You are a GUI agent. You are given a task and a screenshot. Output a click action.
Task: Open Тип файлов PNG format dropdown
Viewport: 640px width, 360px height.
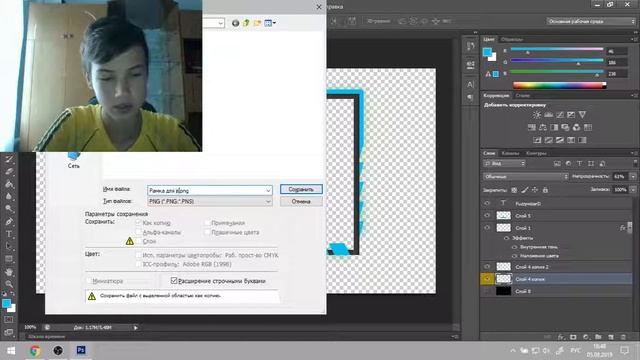click(210, 202)
